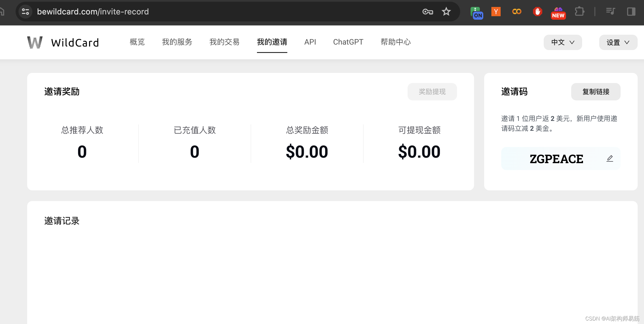The height and width of the screenshot is (324, 644).
Task: Click the bookmark/star icon in browser
Action: coord(446,11)
